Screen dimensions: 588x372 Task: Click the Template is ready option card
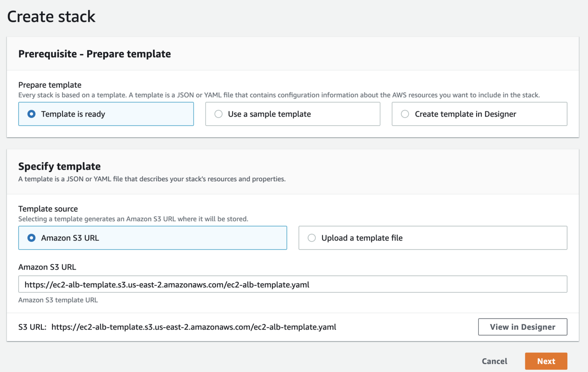106,114
